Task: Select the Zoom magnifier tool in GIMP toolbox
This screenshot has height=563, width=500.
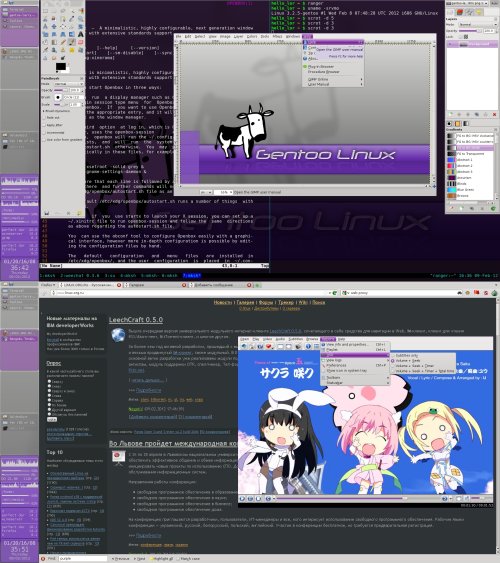Action: (81, 19)
